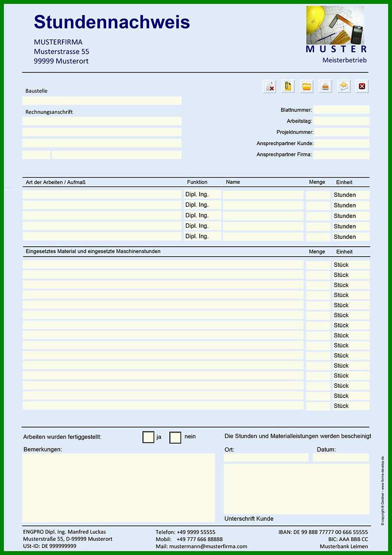Select the Datum input field
The width and height of the screenshot is (392, 555).
[x=341, y=457]
